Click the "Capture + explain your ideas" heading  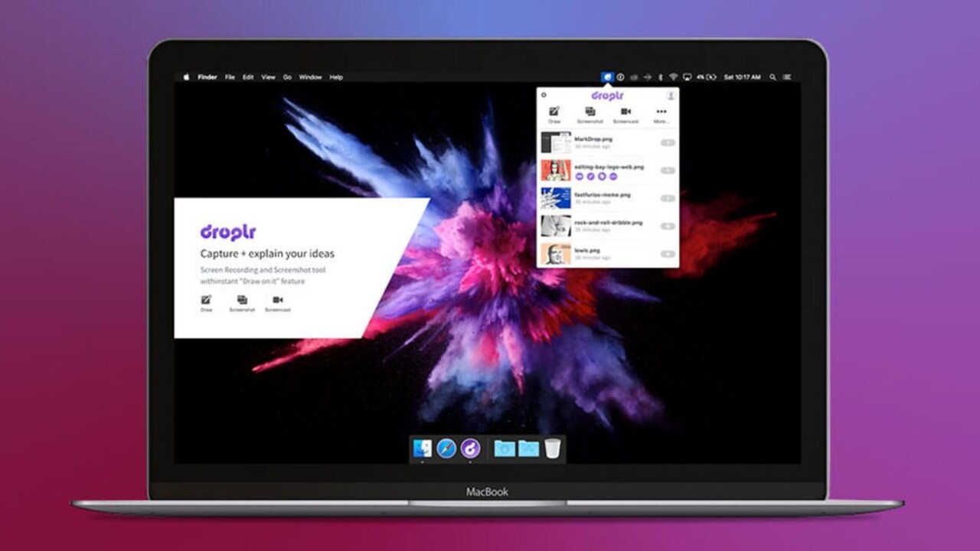pyautogui.click(x=267, y=254)
